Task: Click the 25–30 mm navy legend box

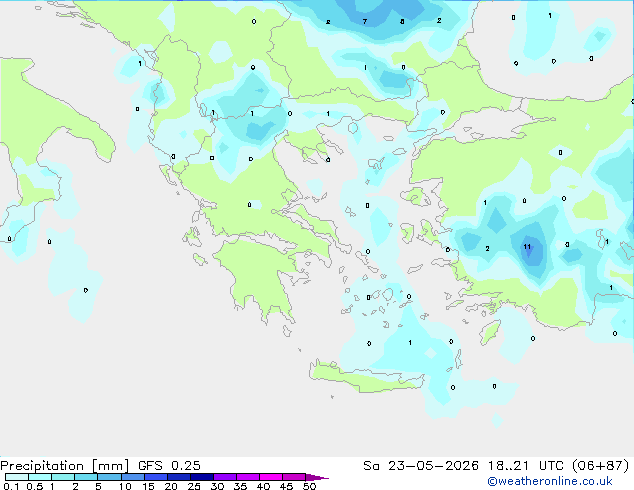Action: click(202, 477)
